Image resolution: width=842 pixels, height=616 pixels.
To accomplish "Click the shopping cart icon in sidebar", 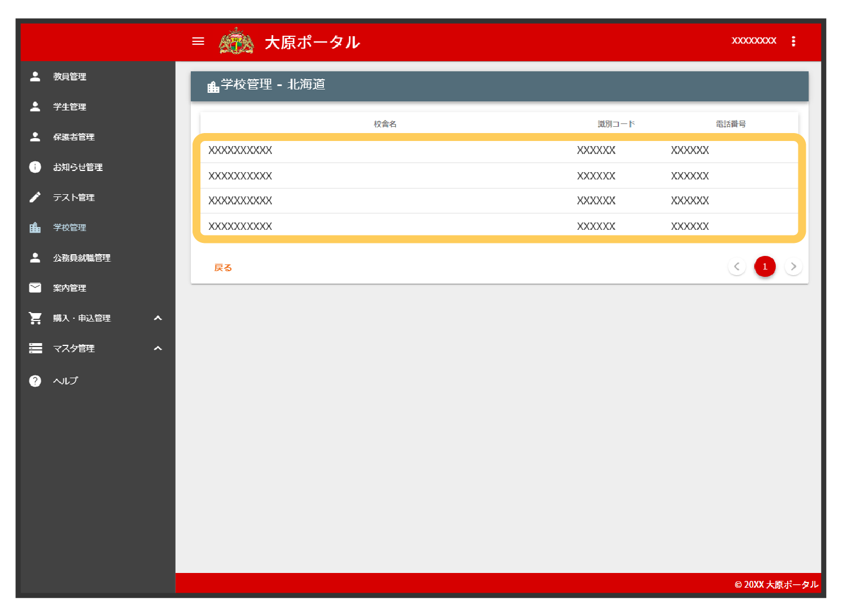I will [x=35, y=318].
